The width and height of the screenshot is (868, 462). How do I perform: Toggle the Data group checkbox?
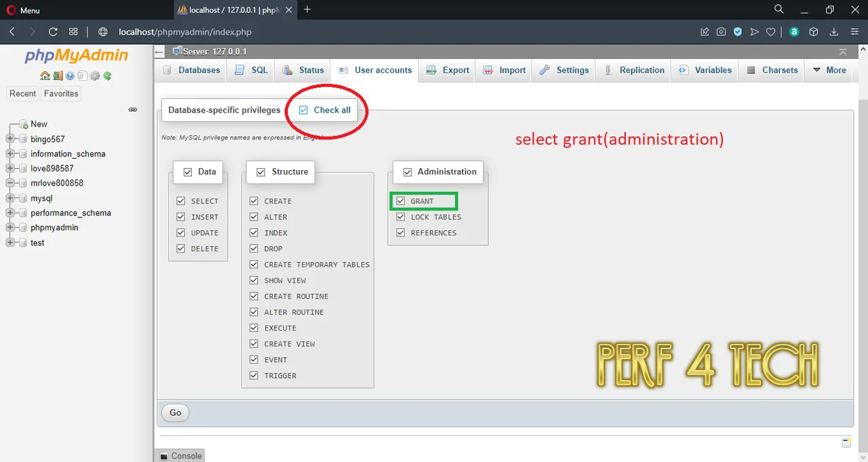coord(188,172)
